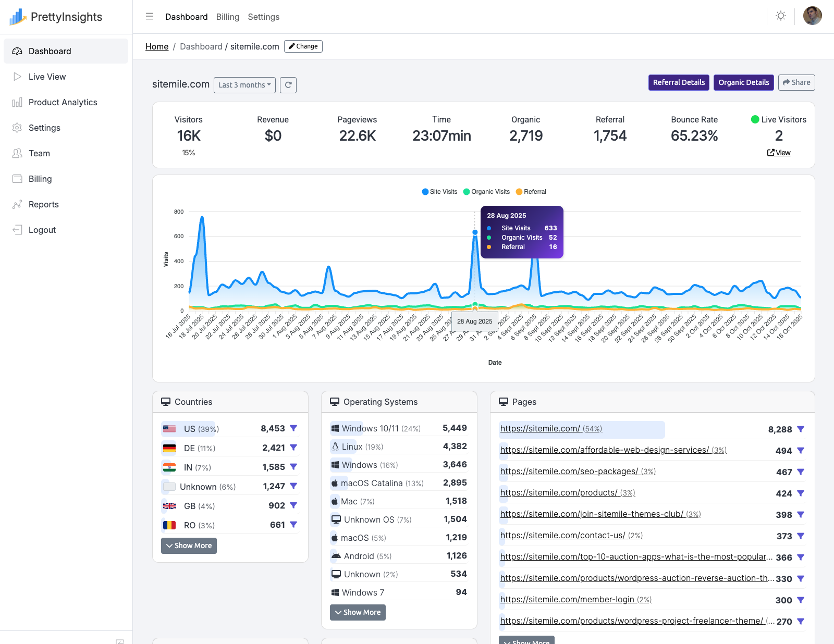Open the Last 3 months dropdown
The height and width of the screenshot is (644, 834).
tap(244, 85)
